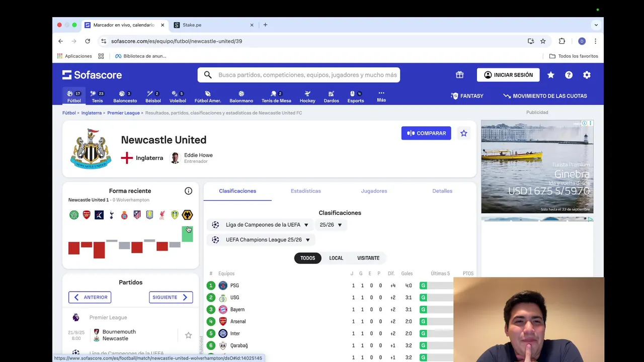Open Bayern row in standings
The height and width of the screenshot is (362, 644).
340,310
